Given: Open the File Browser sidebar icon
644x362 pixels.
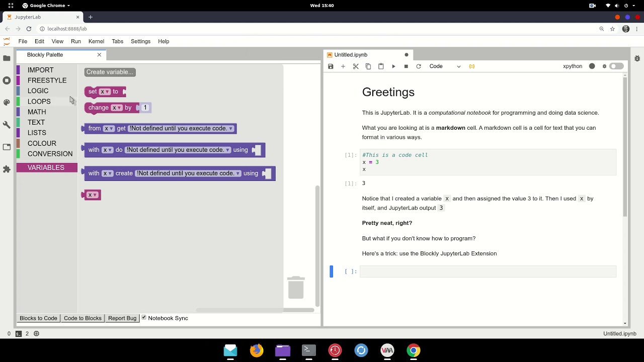Looking at the screenshot, I should click(x=7, y=58).
